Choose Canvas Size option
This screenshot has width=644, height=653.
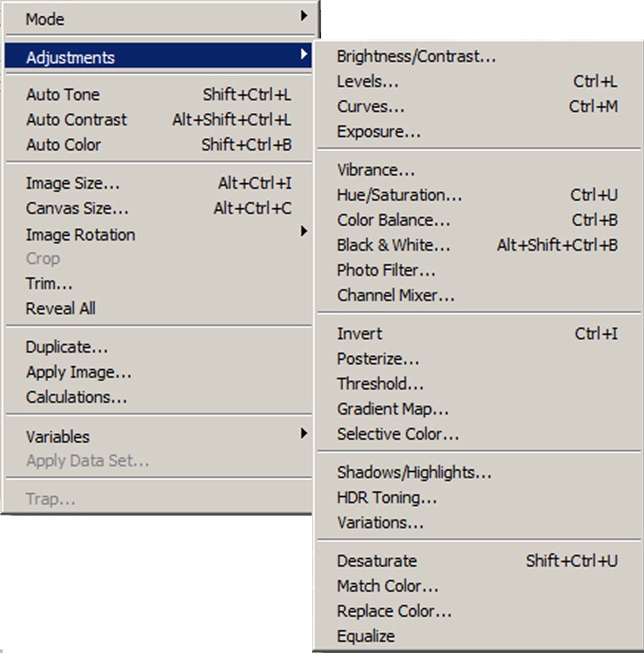click(77, 208)
